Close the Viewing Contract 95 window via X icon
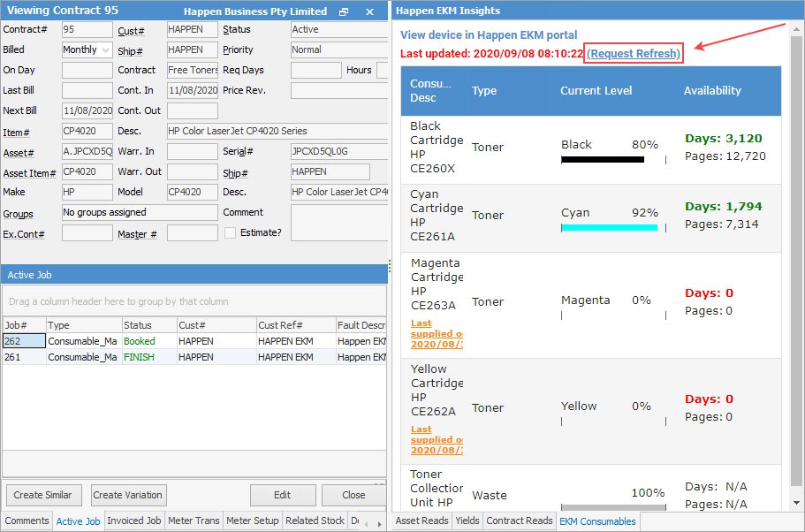The image size is (805, 532). (x=369, y=11)
